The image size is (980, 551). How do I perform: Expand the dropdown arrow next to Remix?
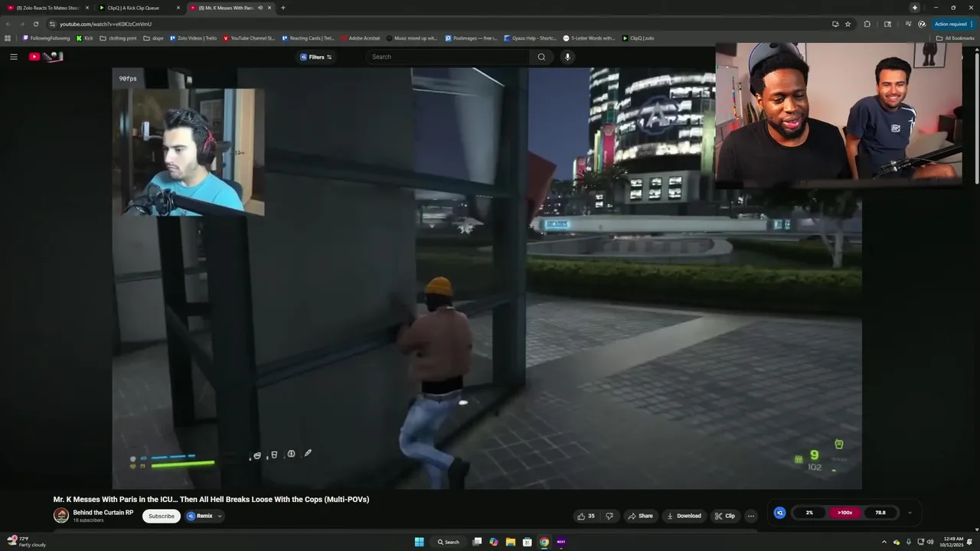point(220,516)
